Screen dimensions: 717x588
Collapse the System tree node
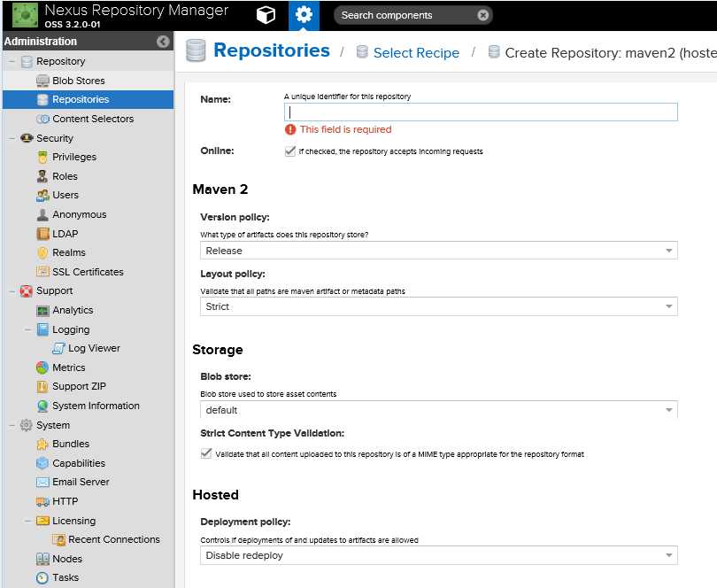12,425
